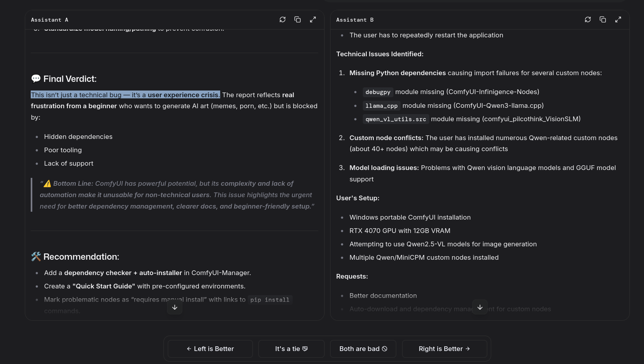Viewport: 644px width, 364px height.
Task: Regenerate Assistant A's response
Action: pos(282,20)
